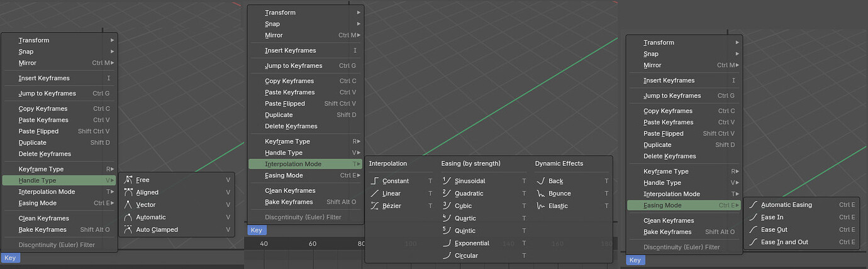Select the Ease In icon

coord(754,217)
